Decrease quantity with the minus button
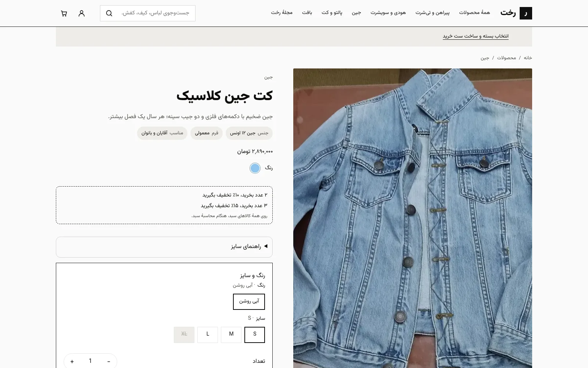Viewport: 588px width, 368px height. point(109,361)
